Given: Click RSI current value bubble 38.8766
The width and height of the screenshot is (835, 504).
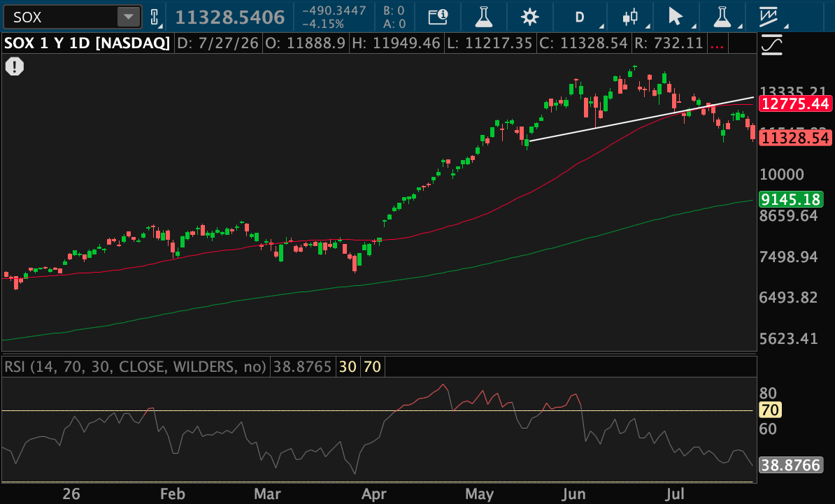Looking at the screenshot, I should pyautogui.click(x=791, y=465).
